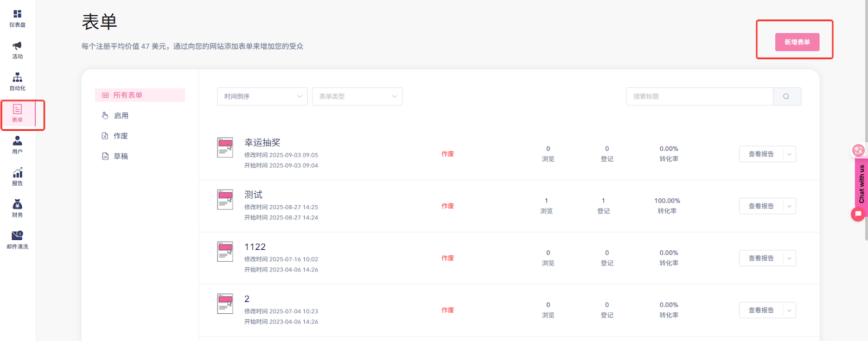View report for the 1122 form
Image resolution: width=868 pixels, height=341 pixels.
[x=761, y=258]
